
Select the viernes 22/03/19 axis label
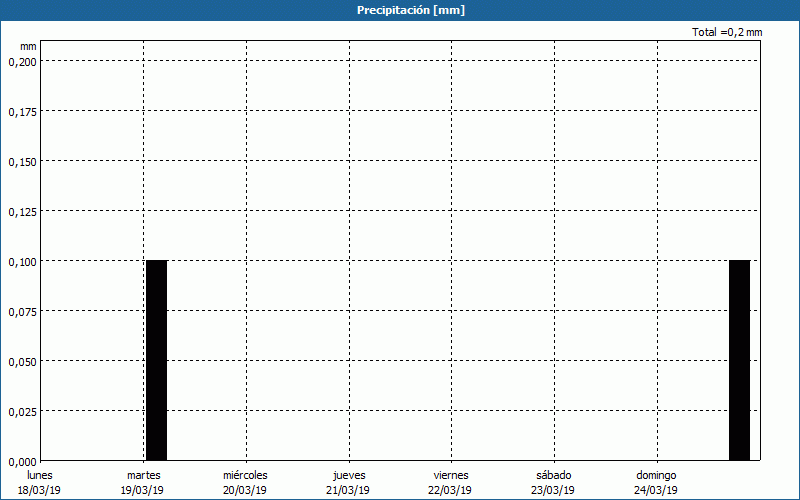[x=450, y=483]
